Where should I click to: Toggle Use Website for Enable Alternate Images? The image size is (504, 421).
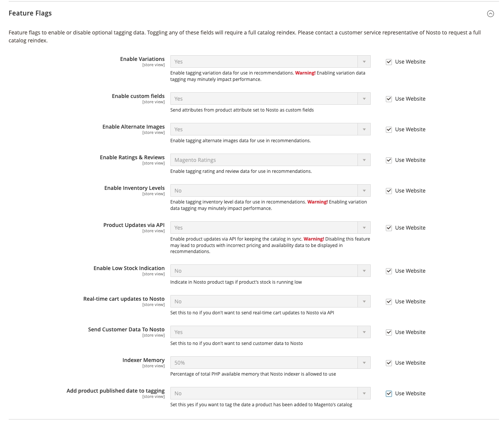coord(389,130)
